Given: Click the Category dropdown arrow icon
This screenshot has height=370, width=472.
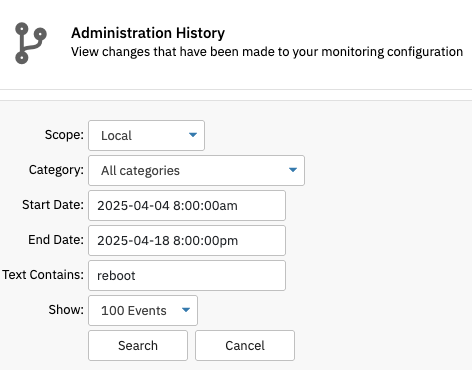Looking at the screenshot, I should 293,170.
